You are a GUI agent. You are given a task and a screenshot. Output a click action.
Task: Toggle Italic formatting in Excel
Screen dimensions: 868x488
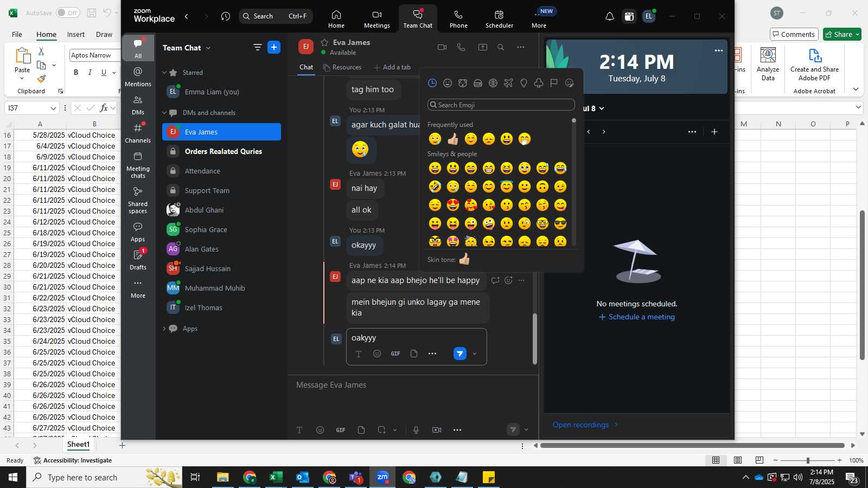tap(90, 72)
